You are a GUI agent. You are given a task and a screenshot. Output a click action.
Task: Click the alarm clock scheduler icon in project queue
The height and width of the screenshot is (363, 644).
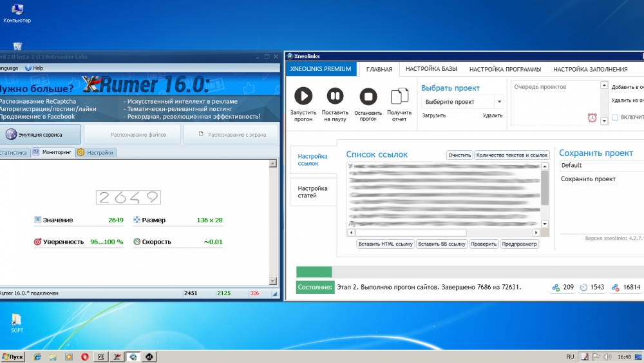(x=592, y=117)
